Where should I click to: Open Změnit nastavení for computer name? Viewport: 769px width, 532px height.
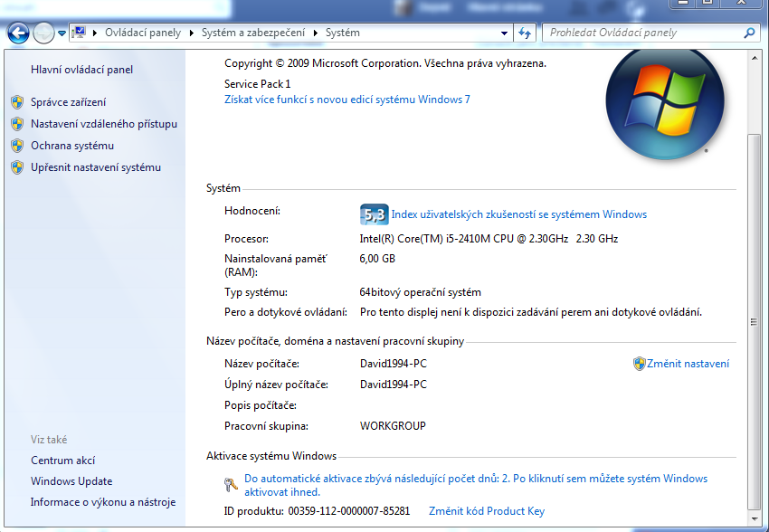[688, 364]
